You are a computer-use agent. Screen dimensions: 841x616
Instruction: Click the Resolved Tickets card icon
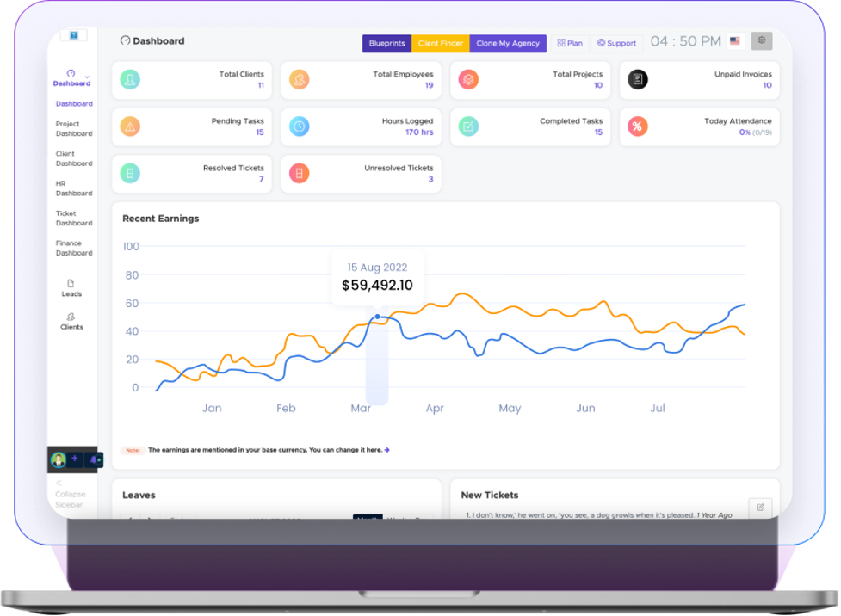[x=130, y=173]
